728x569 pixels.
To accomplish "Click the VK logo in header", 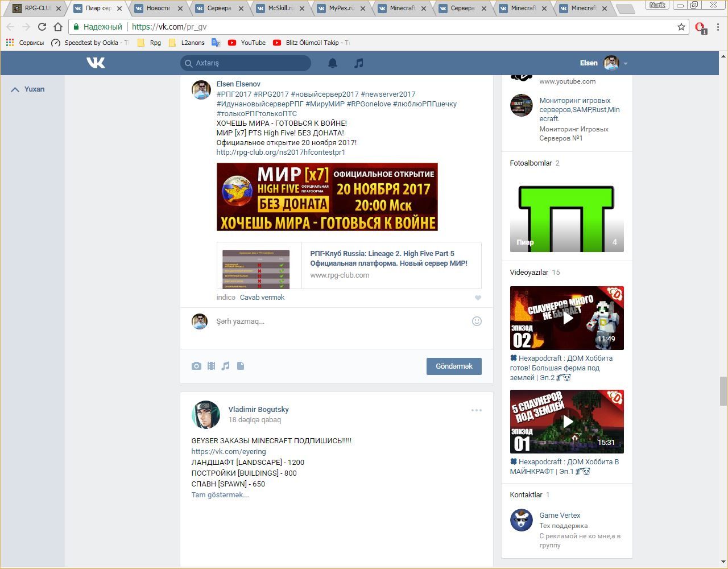I will [x=96, y=63].
